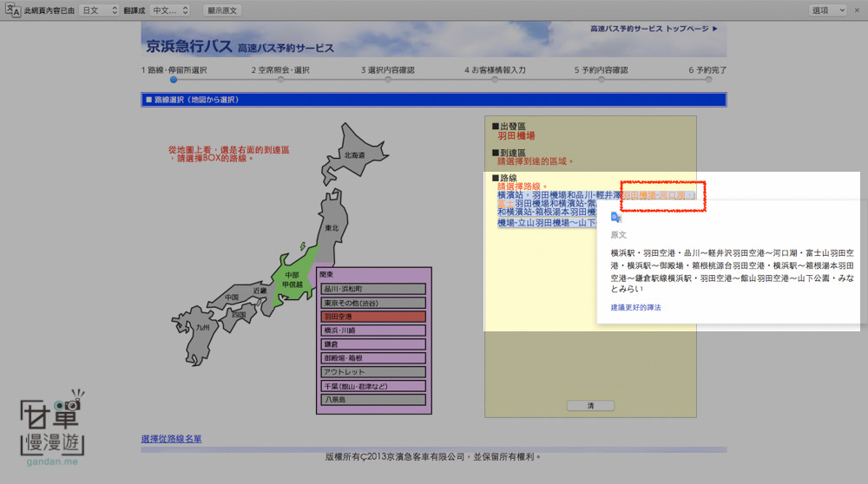Select step 2 空席照会·選択 marker
Image resolution: width=868 pixels, height=484 pixels.
coord(280,80)
